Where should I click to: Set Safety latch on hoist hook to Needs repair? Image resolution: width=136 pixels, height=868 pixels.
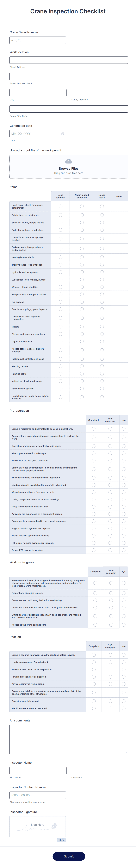pos(102,215)
